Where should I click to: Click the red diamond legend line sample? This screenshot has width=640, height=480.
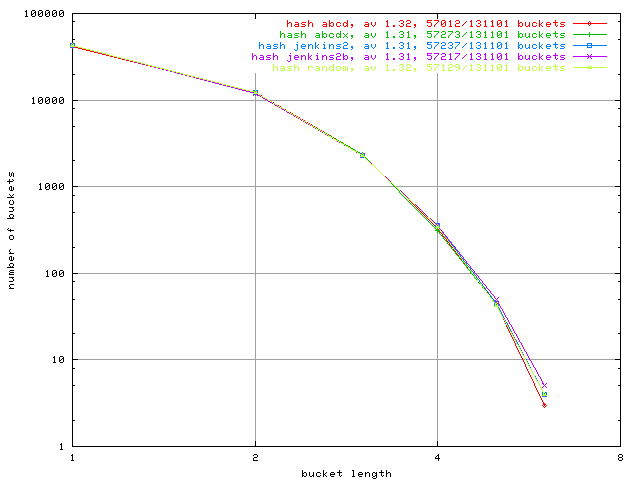590,24
